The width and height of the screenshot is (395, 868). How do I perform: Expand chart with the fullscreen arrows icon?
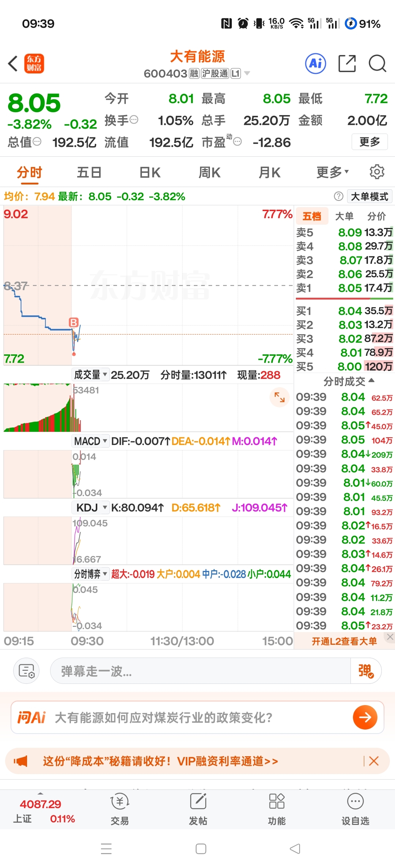(279, 397)
